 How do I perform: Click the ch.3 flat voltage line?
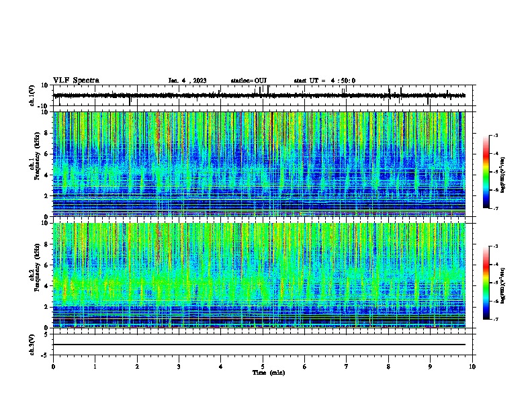click(x=259, y=345)
